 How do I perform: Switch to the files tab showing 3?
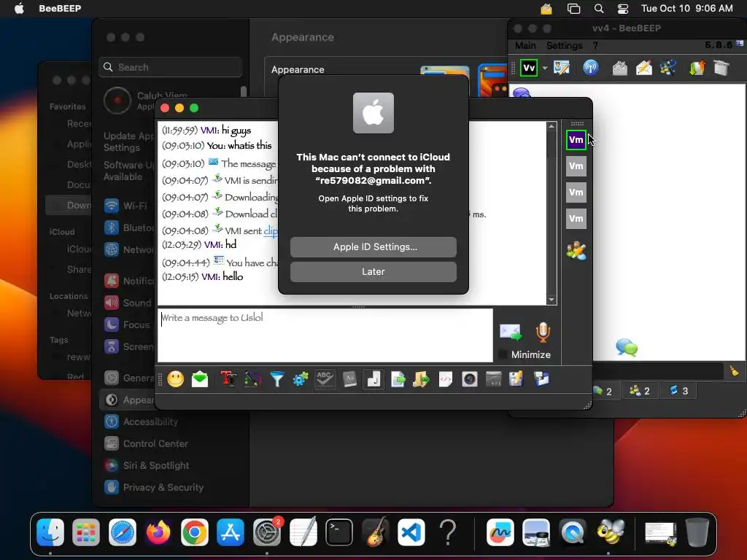(678, 391)
